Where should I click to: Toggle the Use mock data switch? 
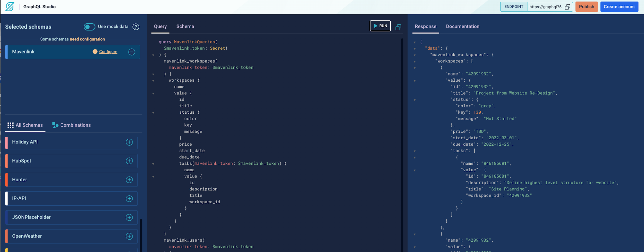tap(89, 27)
